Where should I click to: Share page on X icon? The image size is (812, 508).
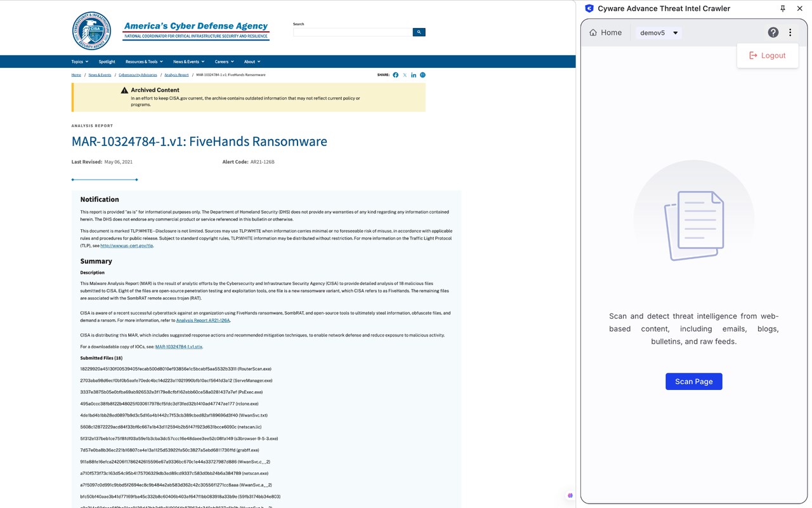click(405, 75)
